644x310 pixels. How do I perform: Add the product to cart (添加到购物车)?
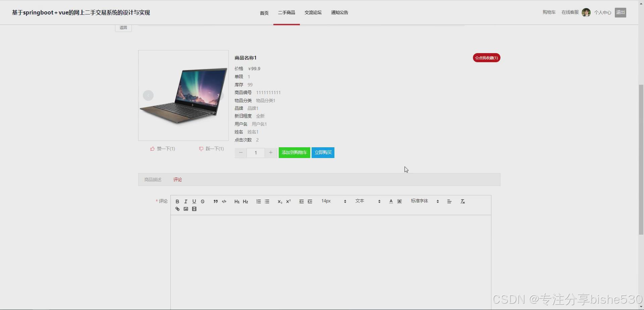point(294,153)
